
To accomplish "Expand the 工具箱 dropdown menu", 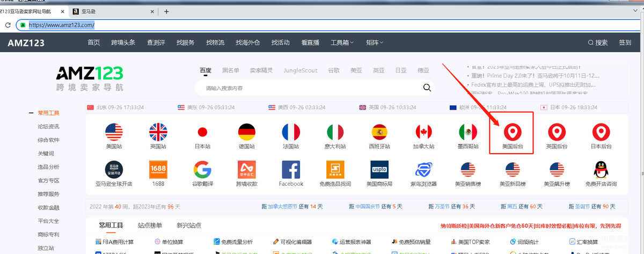I will click(342, 43).
